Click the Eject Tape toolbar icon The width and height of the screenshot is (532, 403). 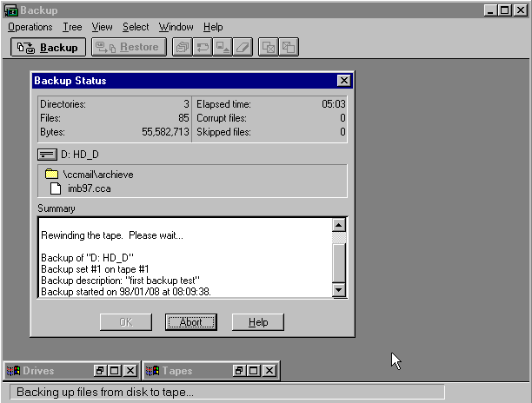(223, 47)
